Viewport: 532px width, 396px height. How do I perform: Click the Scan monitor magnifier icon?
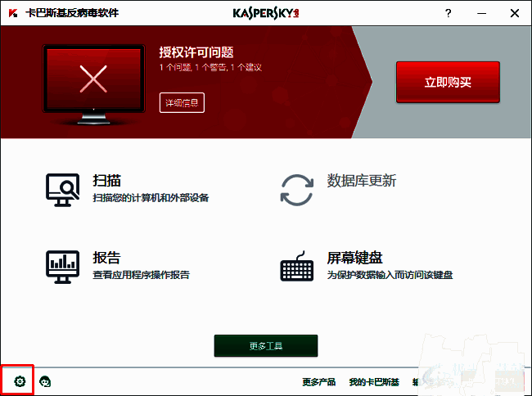(x=63, y=190)
